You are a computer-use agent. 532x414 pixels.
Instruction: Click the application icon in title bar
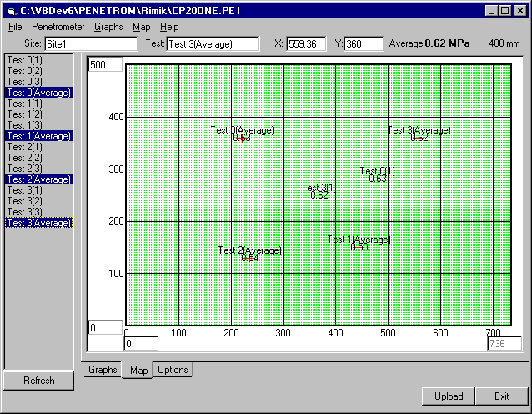(x=10, y=10)
